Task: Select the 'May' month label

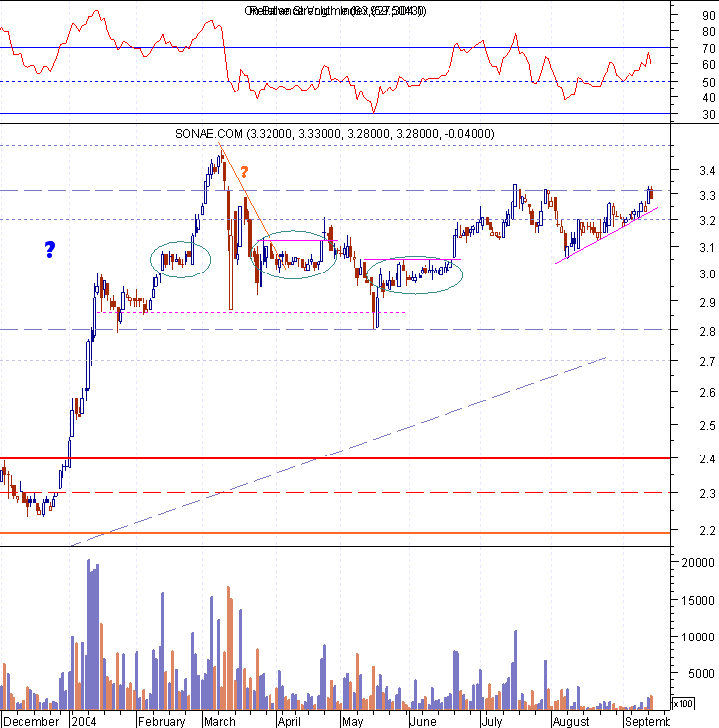Action: (x=352, y=721)
